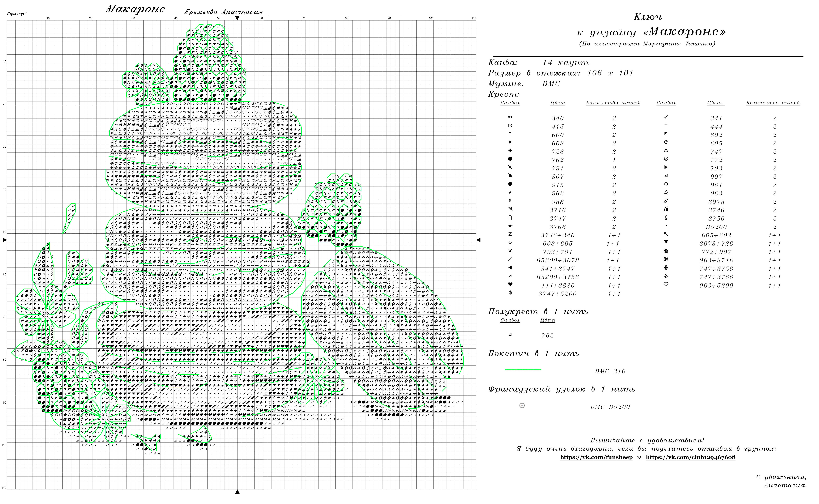Click the top center arrow marker of the grid

click(x=237, y=18)
